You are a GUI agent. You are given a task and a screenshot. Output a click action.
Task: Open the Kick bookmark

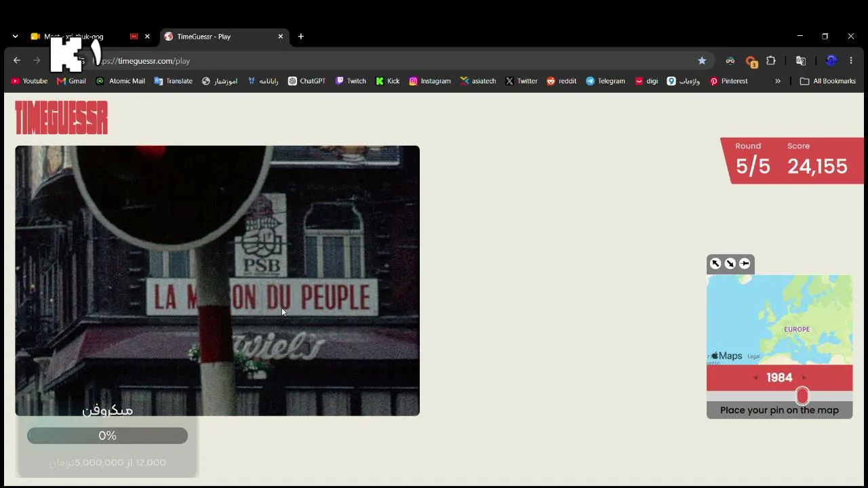coord(388,81)
